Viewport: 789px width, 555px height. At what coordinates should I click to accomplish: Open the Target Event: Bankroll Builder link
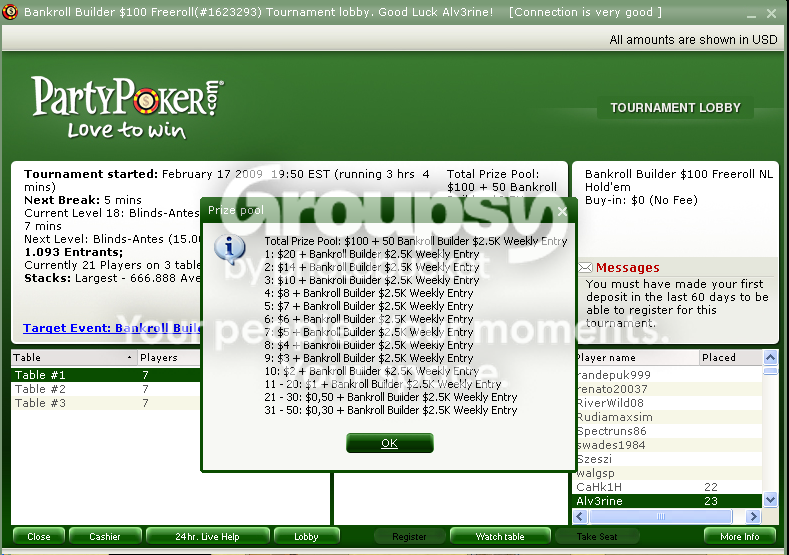(x=112, y=328)
